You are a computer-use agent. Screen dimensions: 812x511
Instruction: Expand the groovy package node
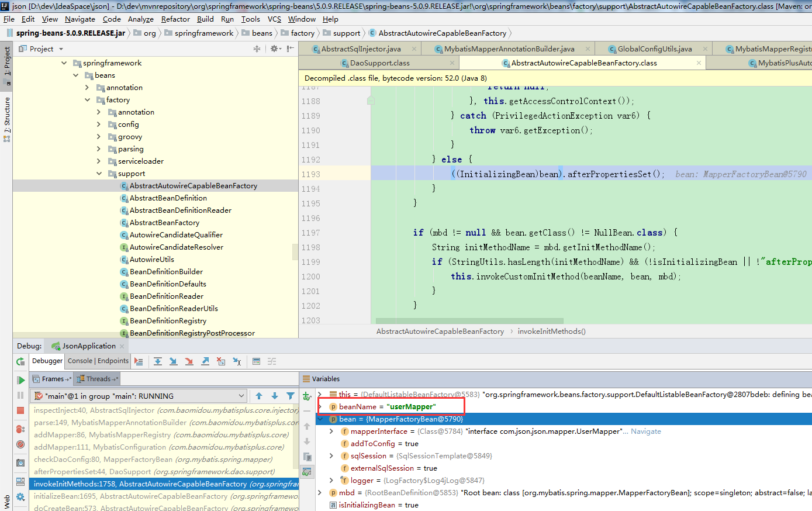(x=99, y=136)
